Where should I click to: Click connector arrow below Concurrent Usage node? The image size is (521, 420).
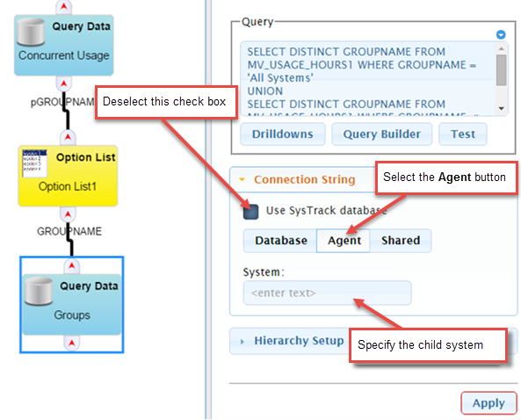tap(64, 83)
